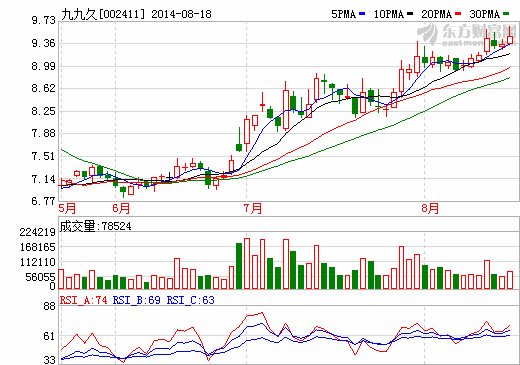Click the 168165 volume axis value
The height and width of the screenshot is (365, 520).
tap(38, 247)
